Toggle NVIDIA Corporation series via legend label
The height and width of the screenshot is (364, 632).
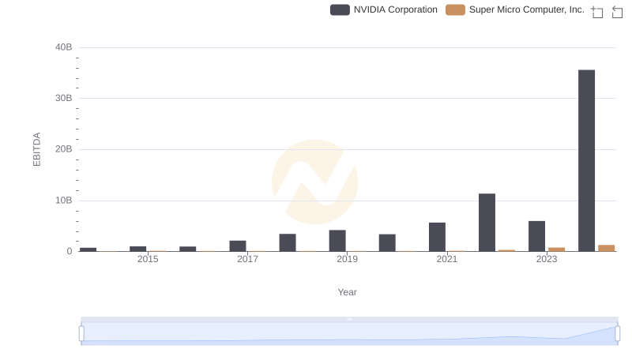point(395,9)
